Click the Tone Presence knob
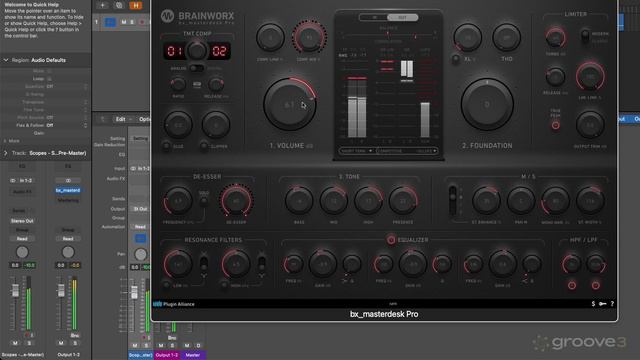 (403, 201)
